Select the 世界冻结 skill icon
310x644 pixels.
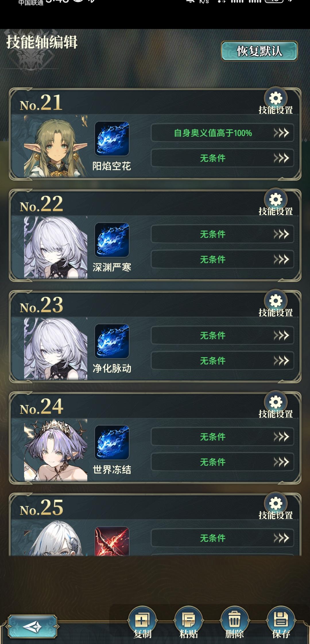click(x=112, y=442)
